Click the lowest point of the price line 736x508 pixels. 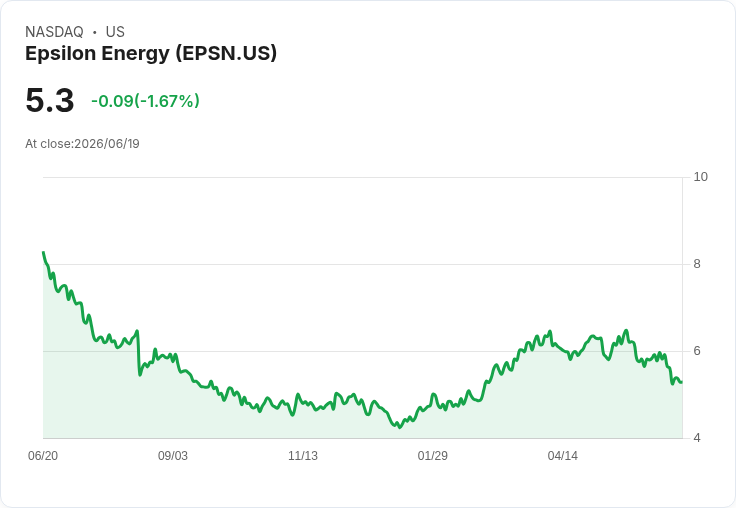[x=399, y=427]
